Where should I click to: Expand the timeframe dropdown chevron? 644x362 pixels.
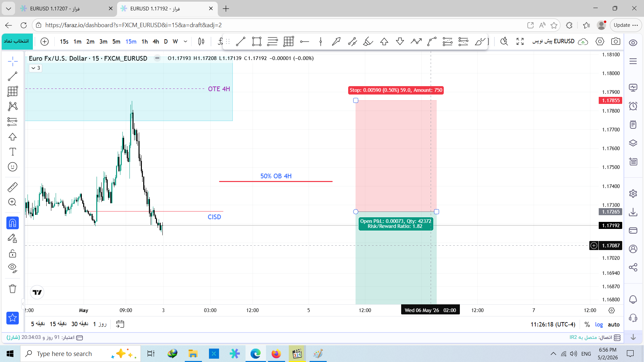click(x=185, y=42)
